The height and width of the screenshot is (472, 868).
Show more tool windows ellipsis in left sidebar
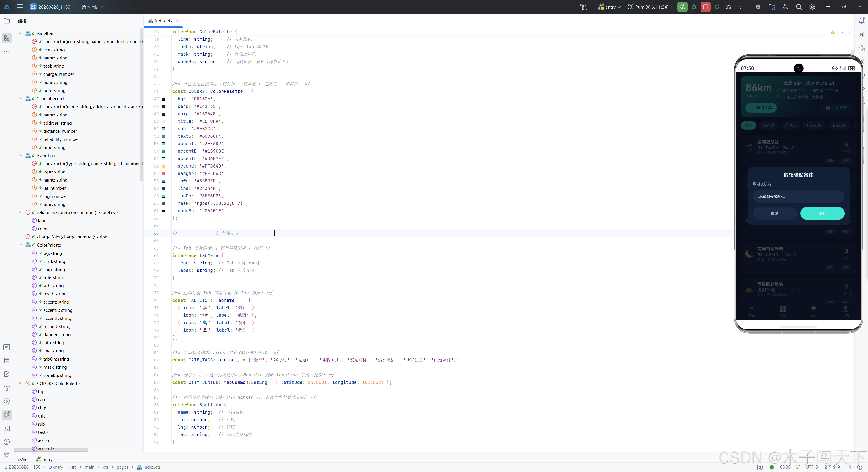[7, 52]
